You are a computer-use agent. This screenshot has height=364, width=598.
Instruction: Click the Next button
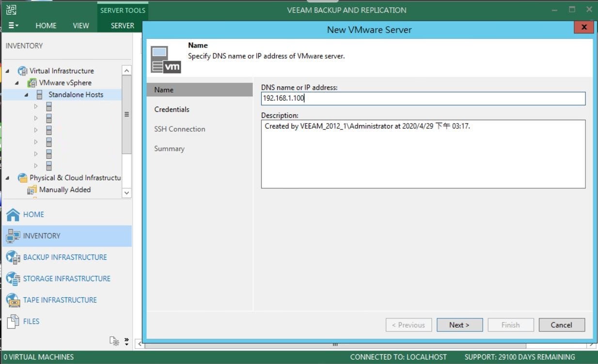pos(459,325)
